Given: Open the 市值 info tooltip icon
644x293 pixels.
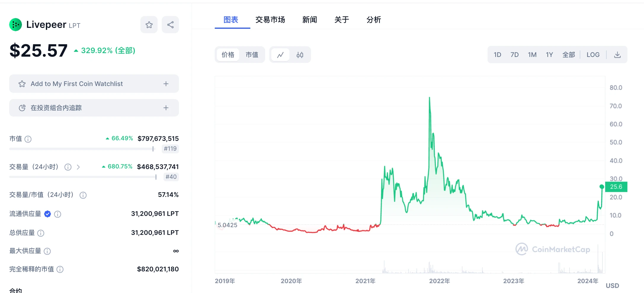Looking at the screenshot, I should tap(28, 139).
